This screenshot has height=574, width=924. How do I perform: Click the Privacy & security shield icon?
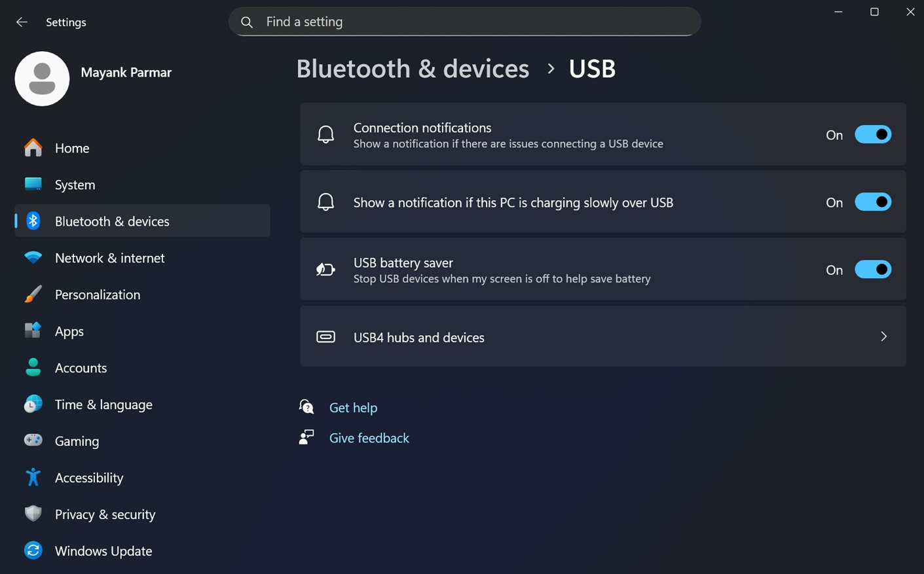click(x=33, y=514)
